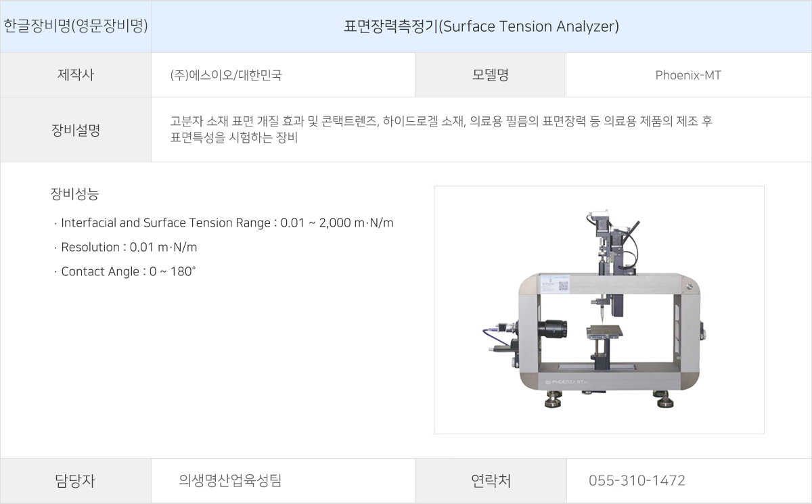
Task: Click the 한글장비명(영문장비명) header cell
Action: pyautogui.click(x=76, y=27)
